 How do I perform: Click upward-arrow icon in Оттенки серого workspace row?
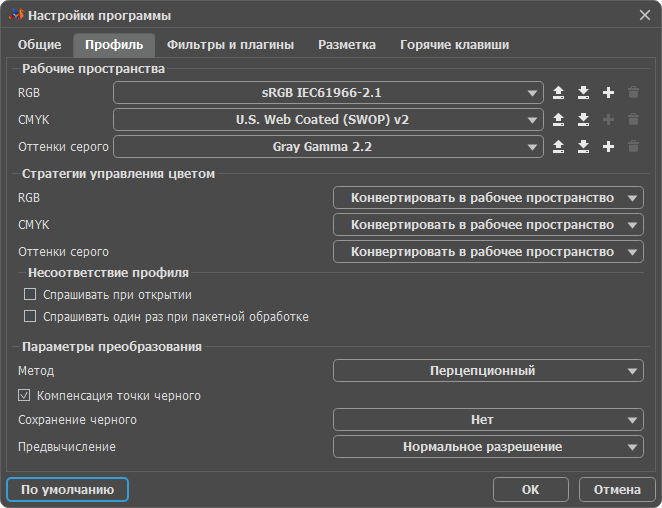(x=558, y=147)
